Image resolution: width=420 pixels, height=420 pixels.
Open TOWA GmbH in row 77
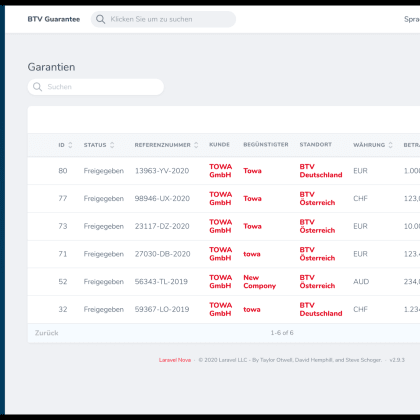point(220,198)
